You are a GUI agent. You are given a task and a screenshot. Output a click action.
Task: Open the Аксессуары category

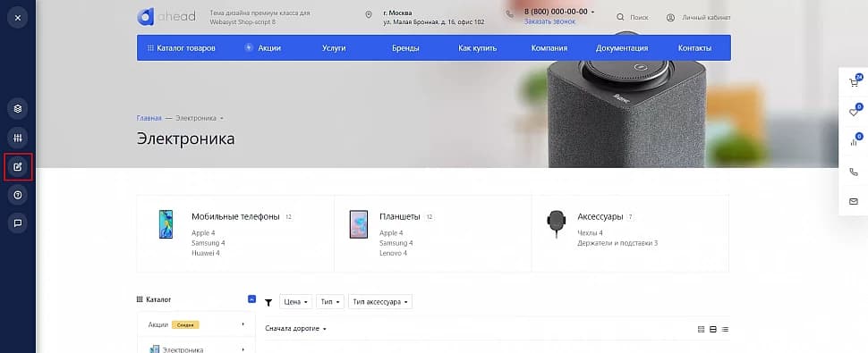tap(600, 216)
